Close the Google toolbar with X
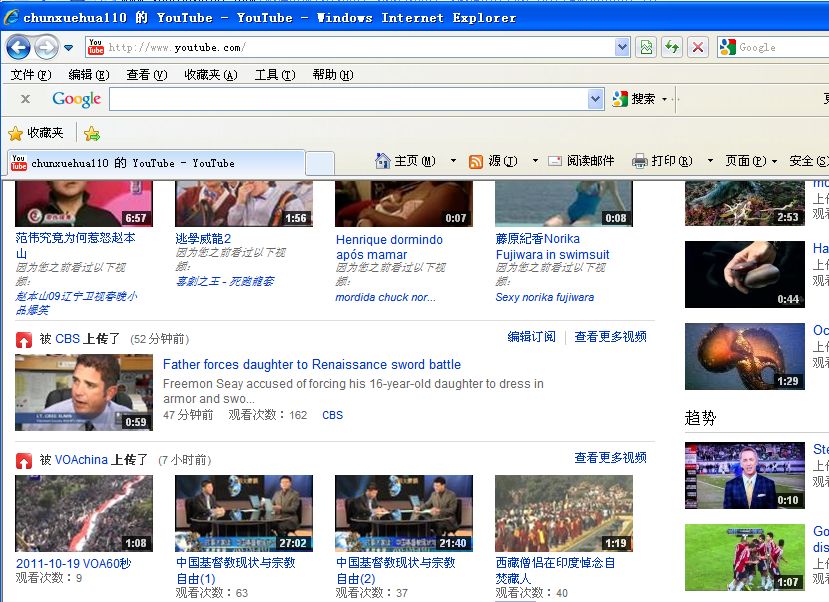This screenshot has height=602, width=829. pos(25,99)
